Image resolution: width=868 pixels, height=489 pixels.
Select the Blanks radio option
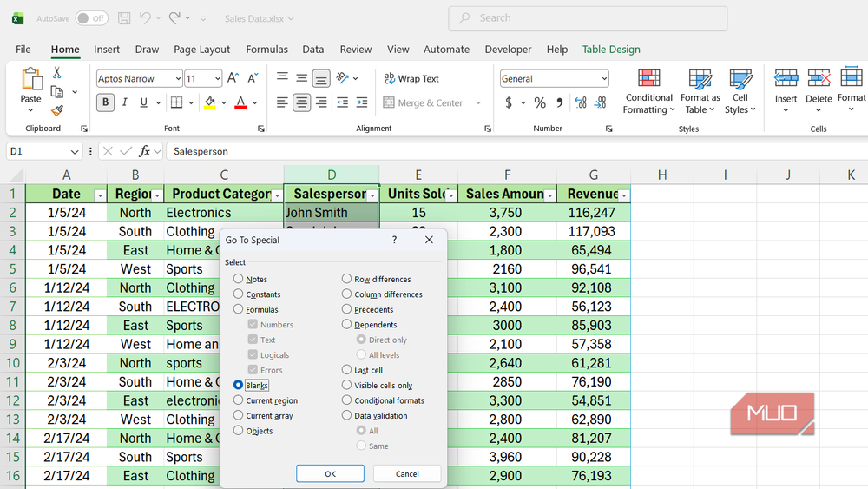[238, 384]
